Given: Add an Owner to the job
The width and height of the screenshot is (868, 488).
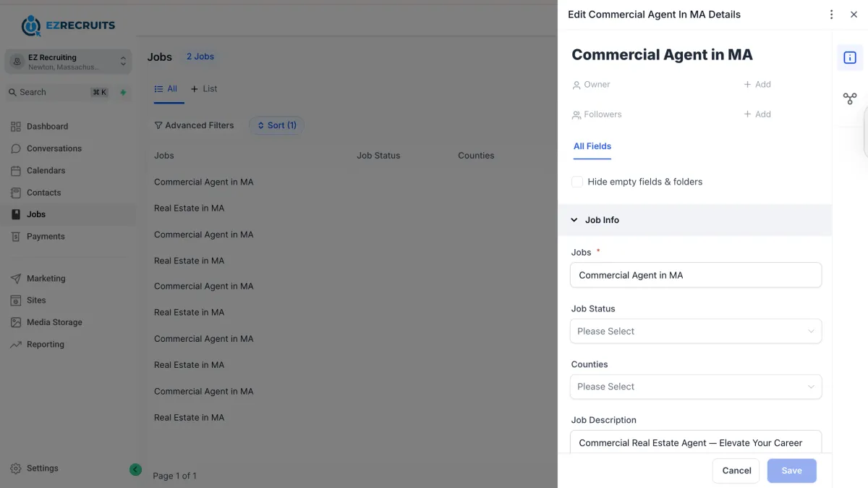Looking at the screenshot, I should [x=757, y=85].
